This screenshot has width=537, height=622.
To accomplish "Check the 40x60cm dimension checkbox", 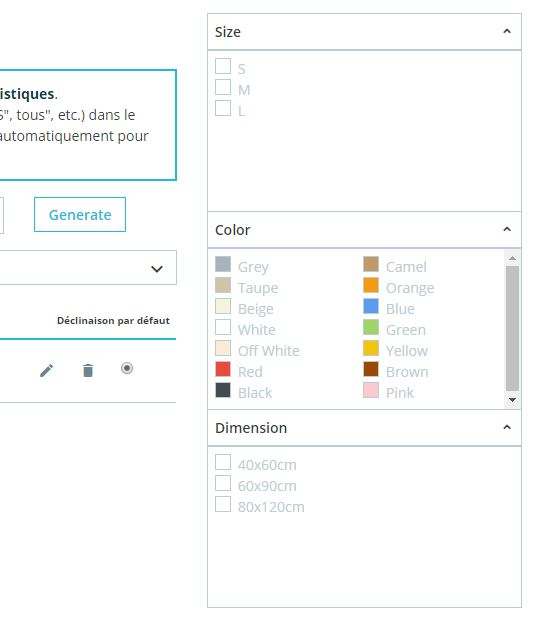I will (x=223, y=462).
